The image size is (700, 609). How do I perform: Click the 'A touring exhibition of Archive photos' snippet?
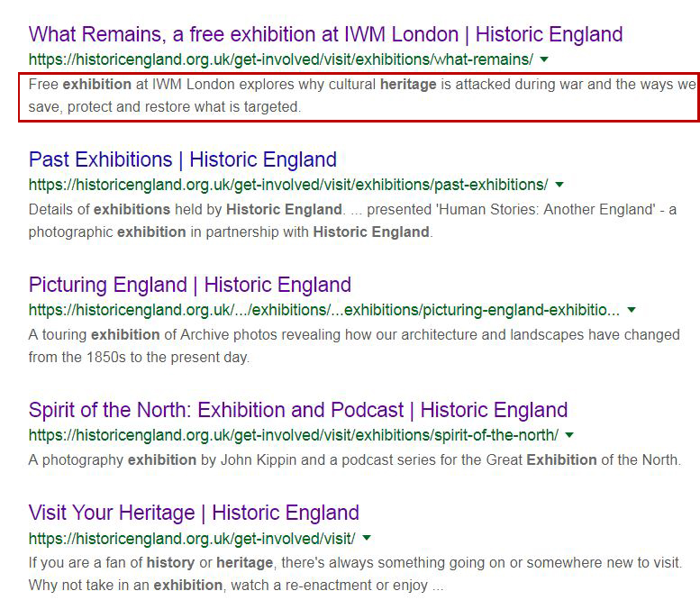353,346
